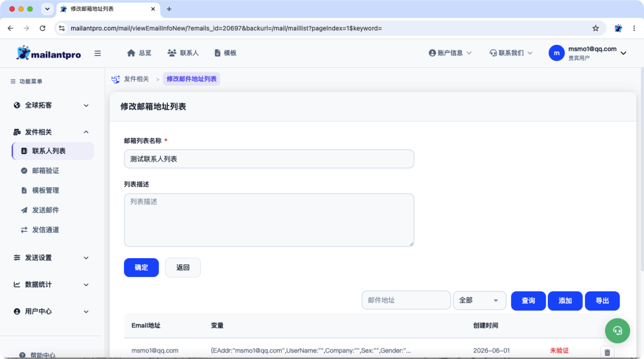Open the tab search dropdown arrow
This screenshot has height=359, width=644.
coord(47,9)
